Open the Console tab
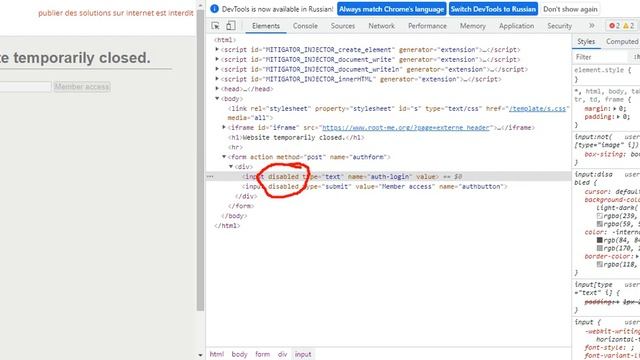This screenshot has width=640, height=360. tap(305, 26)
